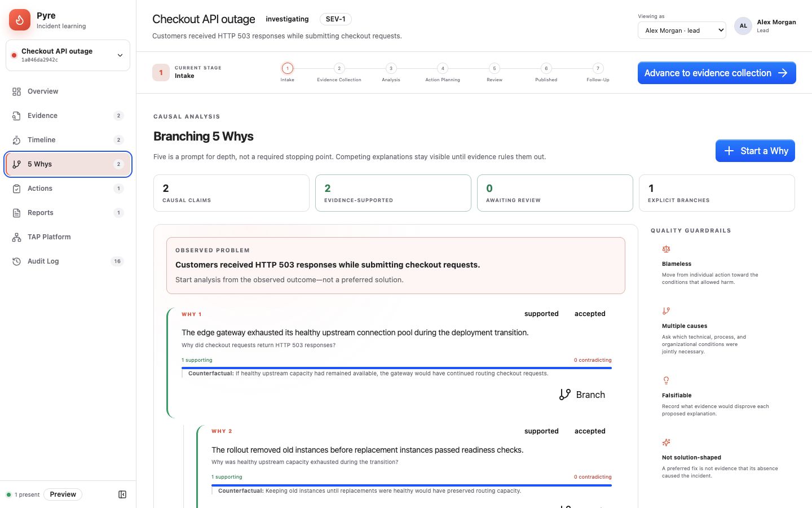Click the Causal Claims stat card
The height and width of the screenshot is (508, 812).
click(x=231, y=193)
